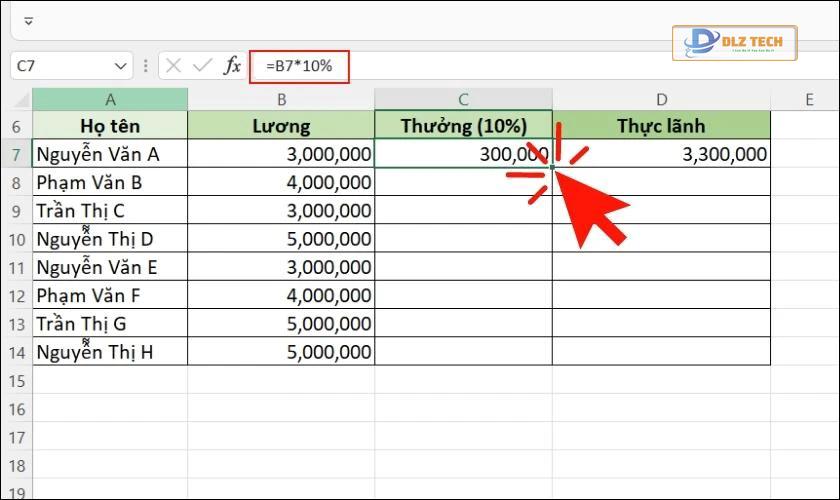Select row 10 header

coord(17,239)
